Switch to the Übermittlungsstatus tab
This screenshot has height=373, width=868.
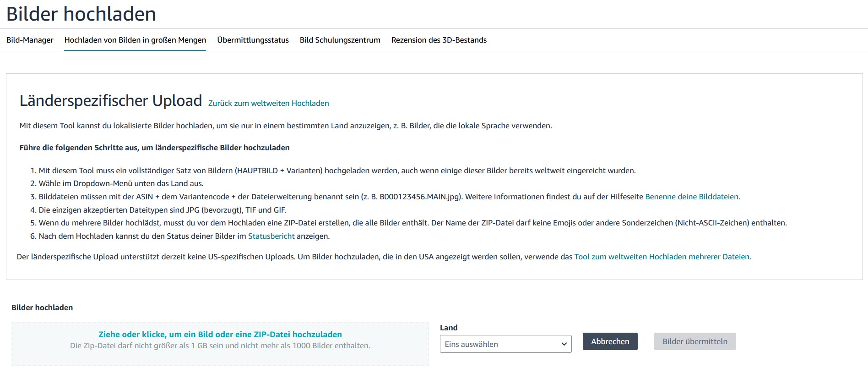point(253,40)
